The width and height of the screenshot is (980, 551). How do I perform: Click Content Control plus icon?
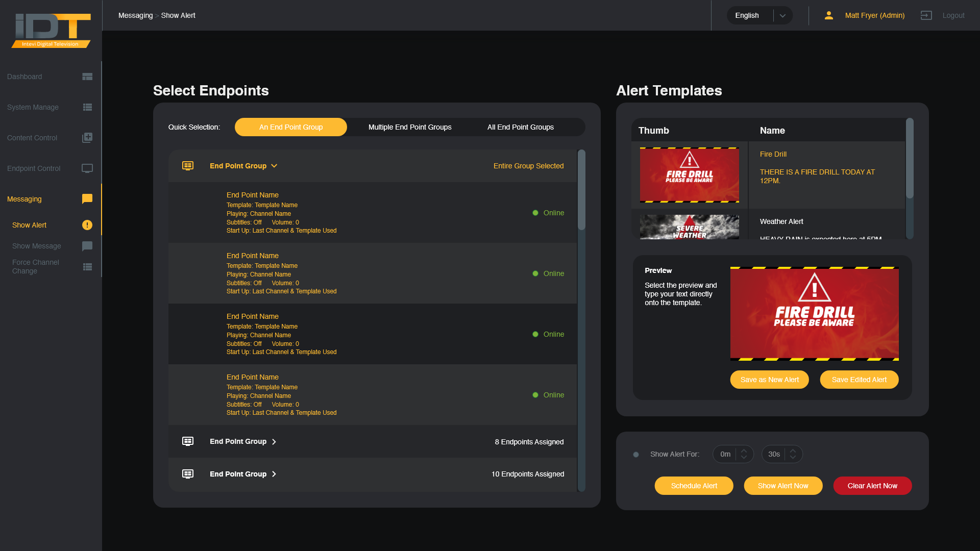pos(87,138)
